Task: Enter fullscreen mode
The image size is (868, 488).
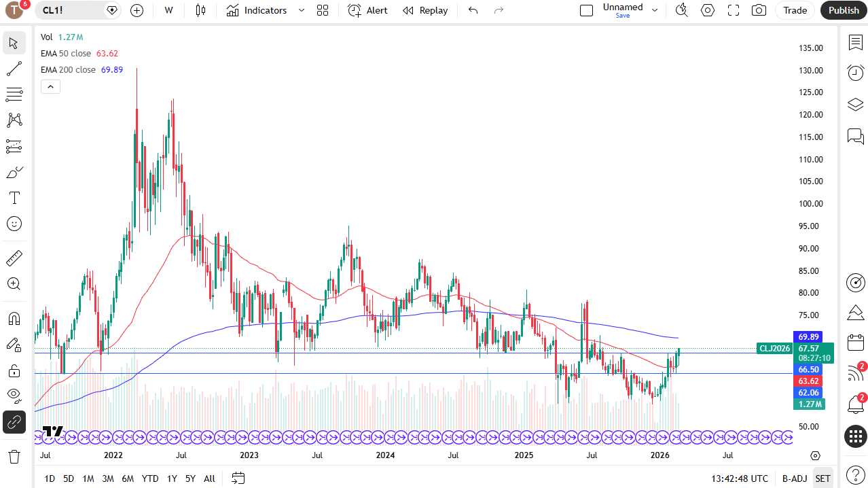Action: point(734,10)
